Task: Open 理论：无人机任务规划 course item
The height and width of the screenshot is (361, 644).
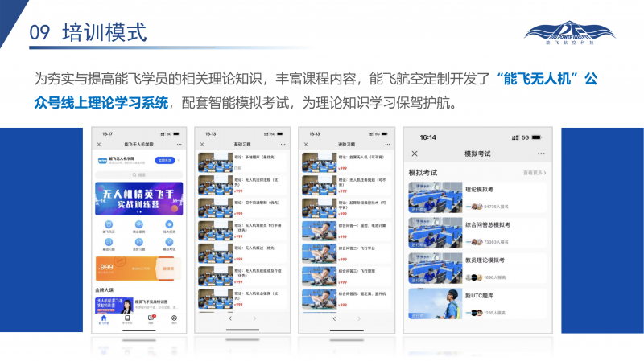Action: click(346, 185)
